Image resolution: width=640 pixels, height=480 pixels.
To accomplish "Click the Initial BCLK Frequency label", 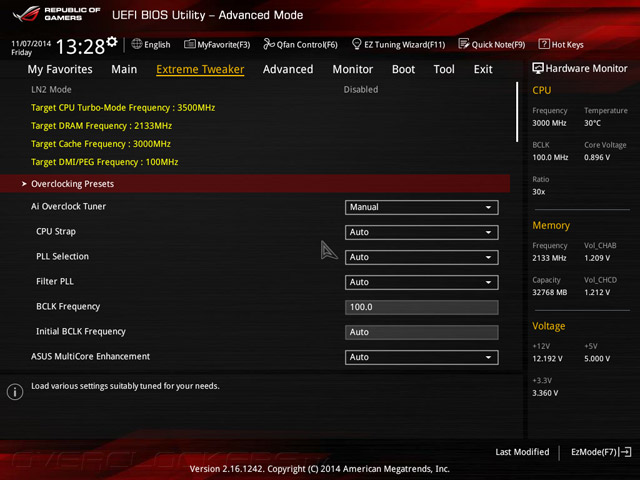I will tap(81, 331).
